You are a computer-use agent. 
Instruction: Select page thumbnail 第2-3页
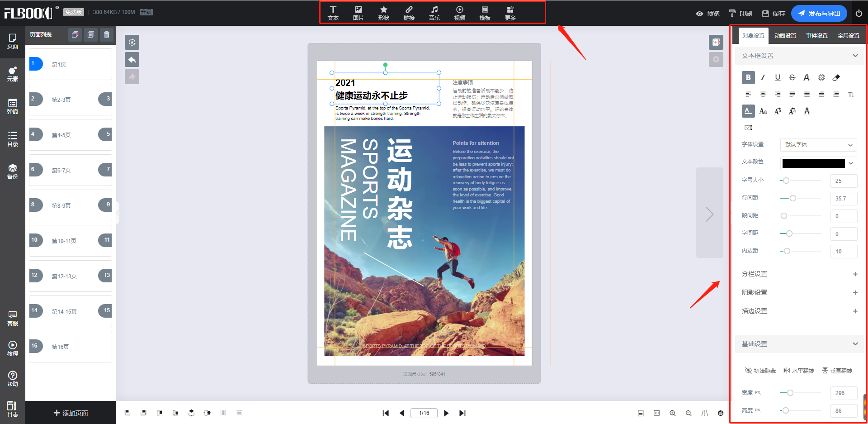(71, 100)
